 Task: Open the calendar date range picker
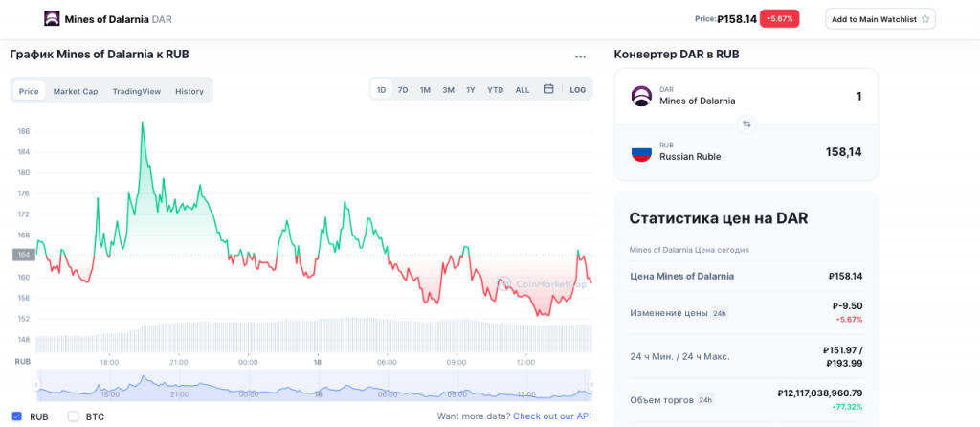548,90
